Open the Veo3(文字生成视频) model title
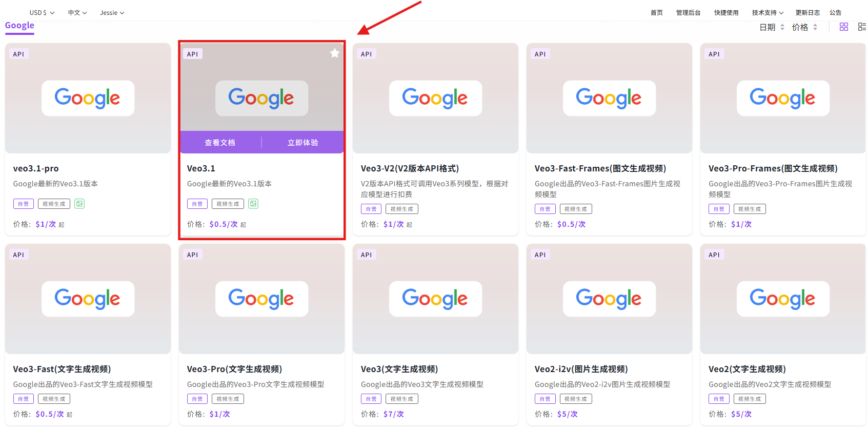This screenshot has height=428, width=868. pos(399,369)
